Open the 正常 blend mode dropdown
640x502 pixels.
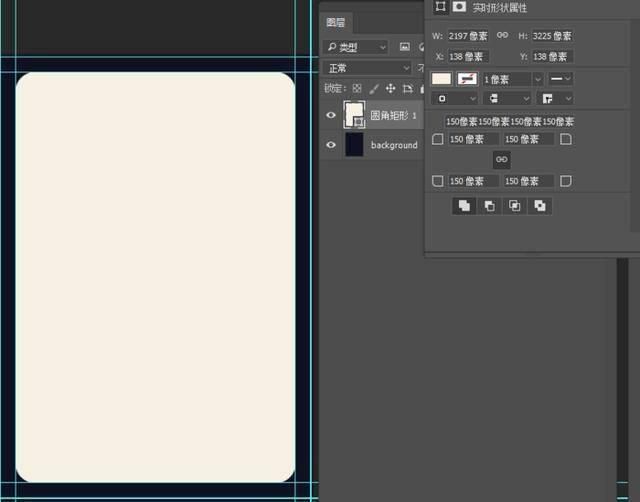(x=367, y=68)
